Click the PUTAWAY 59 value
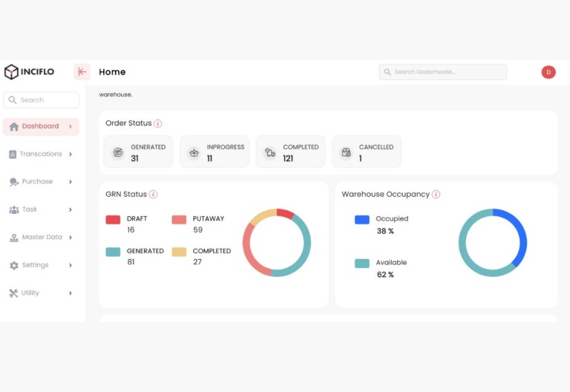The width and height of the screenshot is (570, 392). coord(197,230)
